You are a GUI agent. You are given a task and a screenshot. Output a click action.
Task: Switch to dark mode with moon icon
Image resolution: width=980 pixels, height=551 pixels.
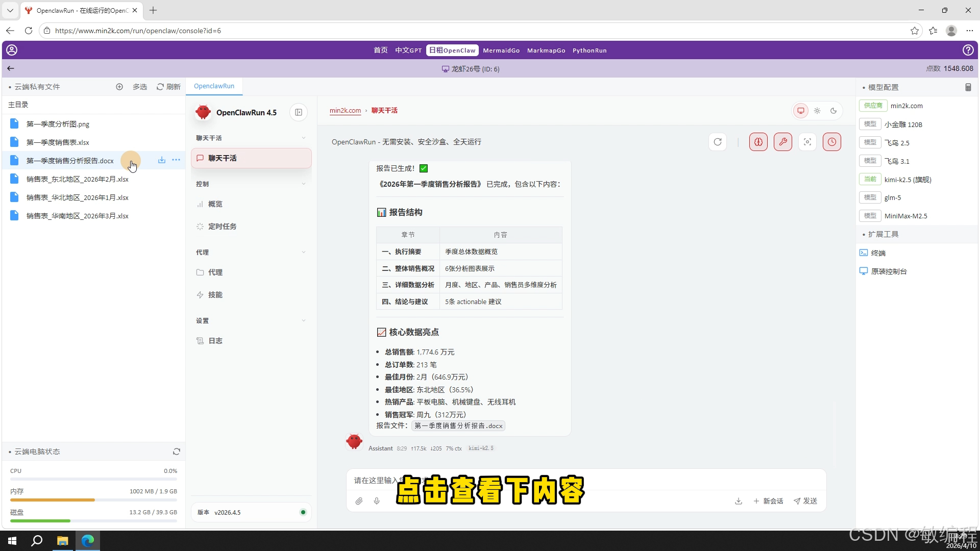pos(834,111)
